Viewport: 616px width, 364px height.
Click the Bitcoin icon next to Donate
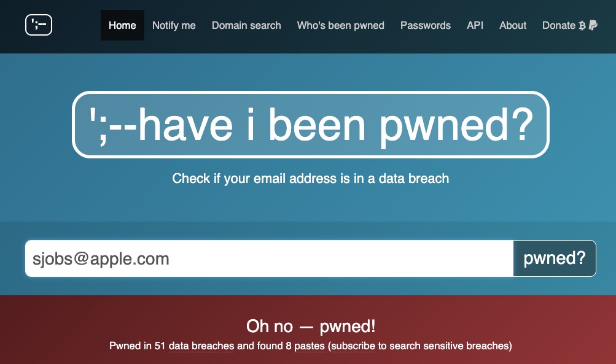pyautogui.click(x=582, y=26)
